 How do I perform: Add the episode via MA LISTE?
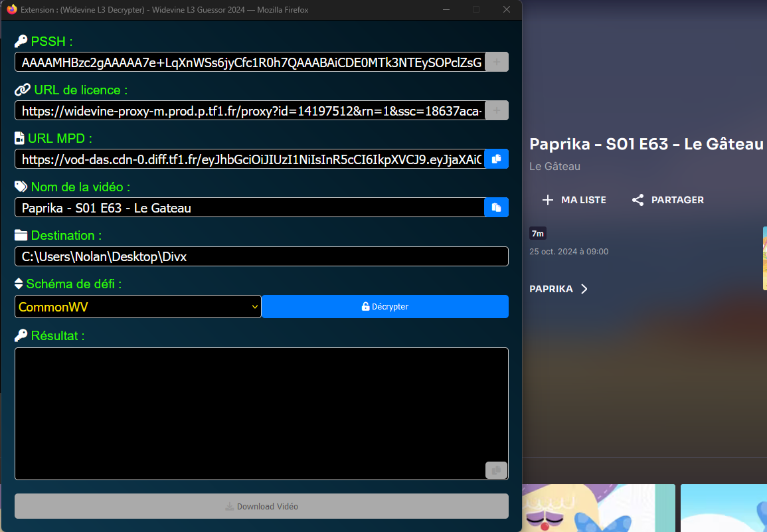tap(574, 200)
